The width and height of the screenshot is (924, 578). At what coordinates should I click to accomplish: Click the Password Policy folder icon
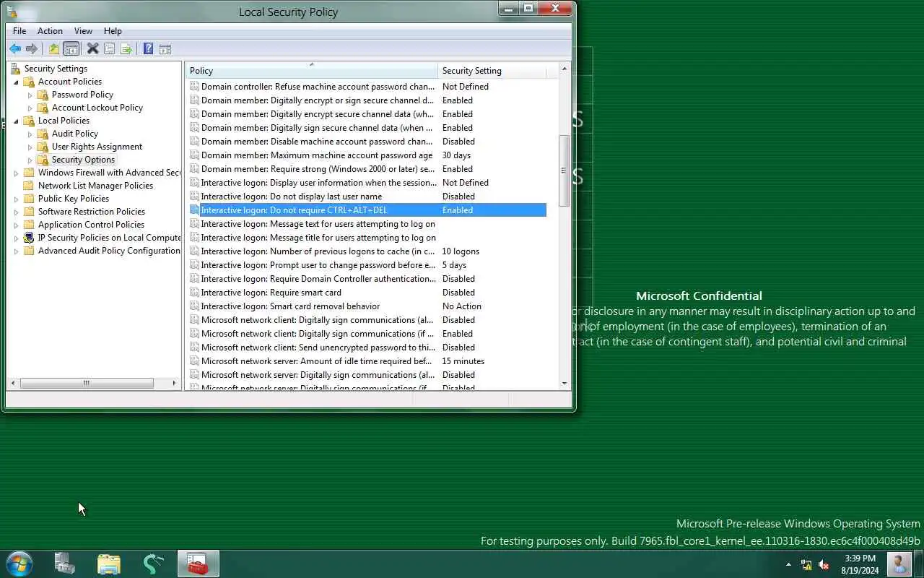(43, 95)
